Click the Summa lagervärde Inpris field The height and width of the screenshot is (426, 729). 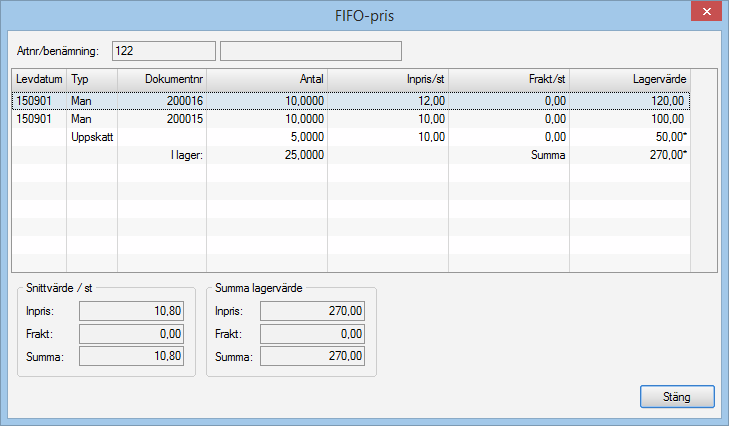313,311
